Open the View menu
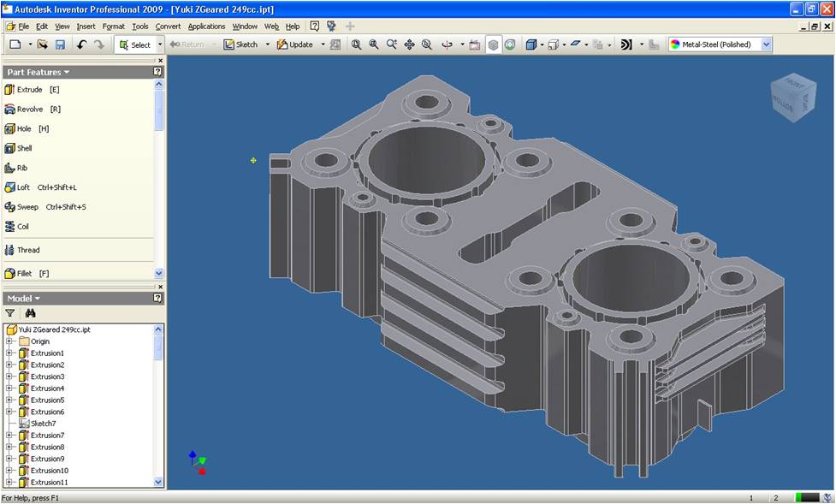Viewport: 836px width, 504px height. pyautogui.click(x=62, y=27)
